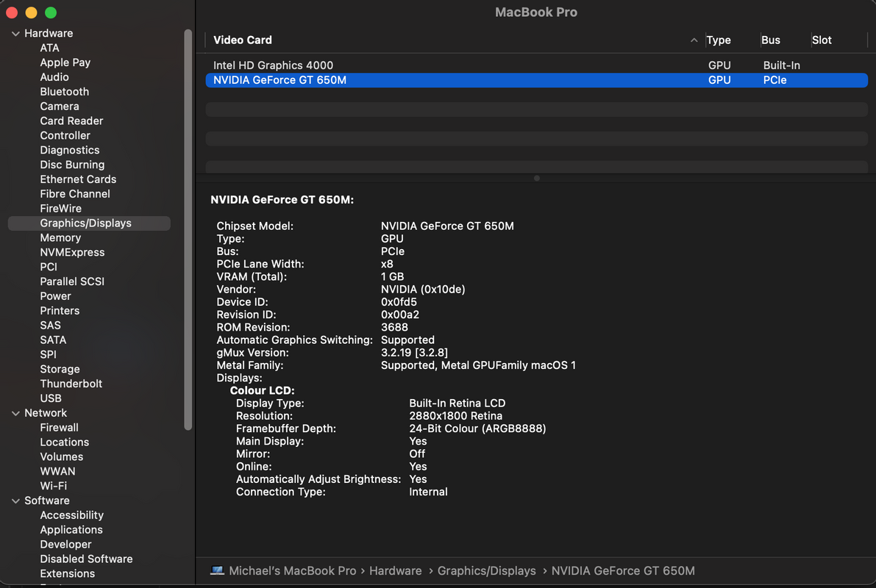Show Developer information
Viewport: 876px width, 588px height.
click(65, 545)
